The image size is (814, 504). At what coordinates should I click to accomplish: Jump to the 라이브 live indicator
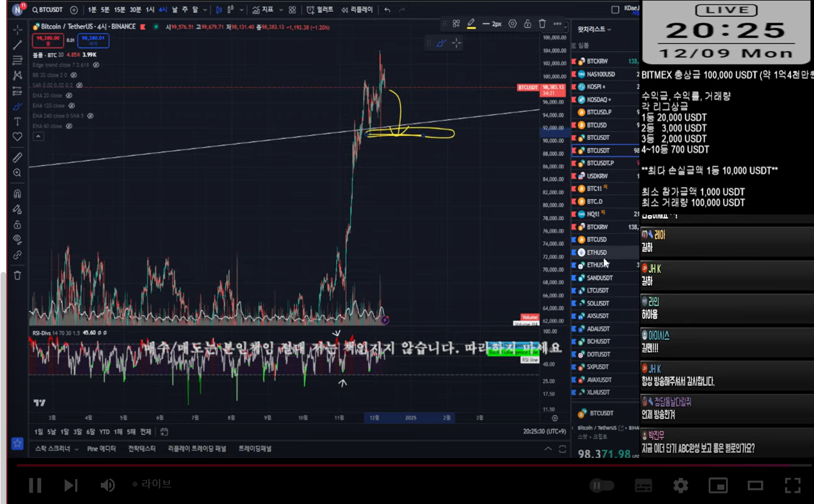(151, 484)
